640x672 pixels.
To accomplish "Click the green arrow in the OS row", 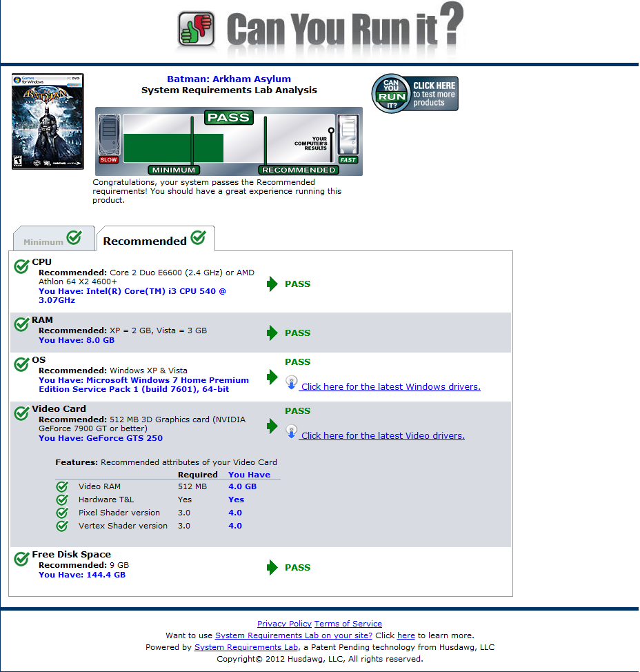I will click(x=272, y=377).
